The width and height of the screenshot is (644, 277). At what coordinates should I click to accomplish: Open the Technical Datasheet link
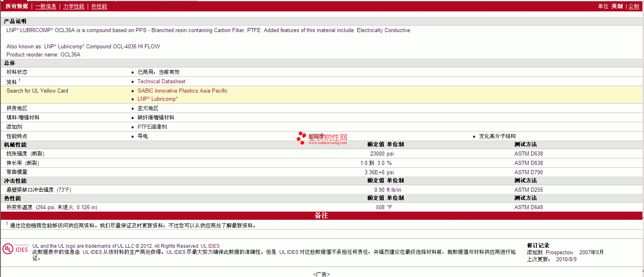(x=161, y=81)
